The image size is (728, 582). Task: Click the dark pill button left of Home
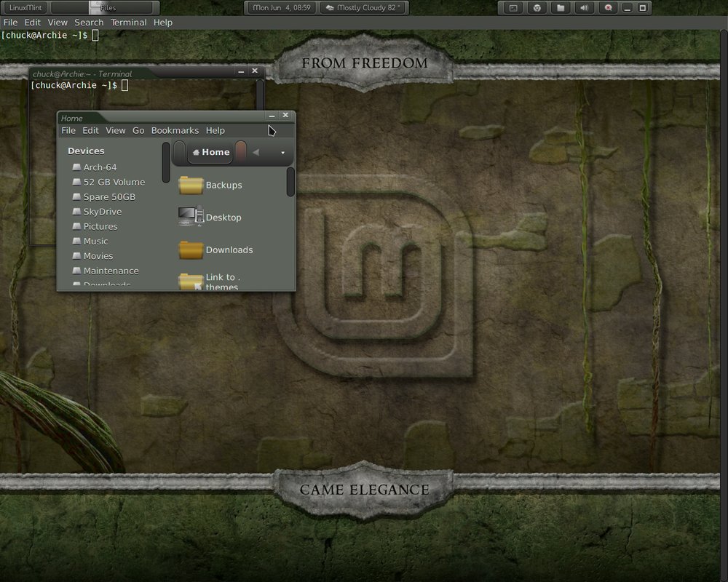(180, 152)
